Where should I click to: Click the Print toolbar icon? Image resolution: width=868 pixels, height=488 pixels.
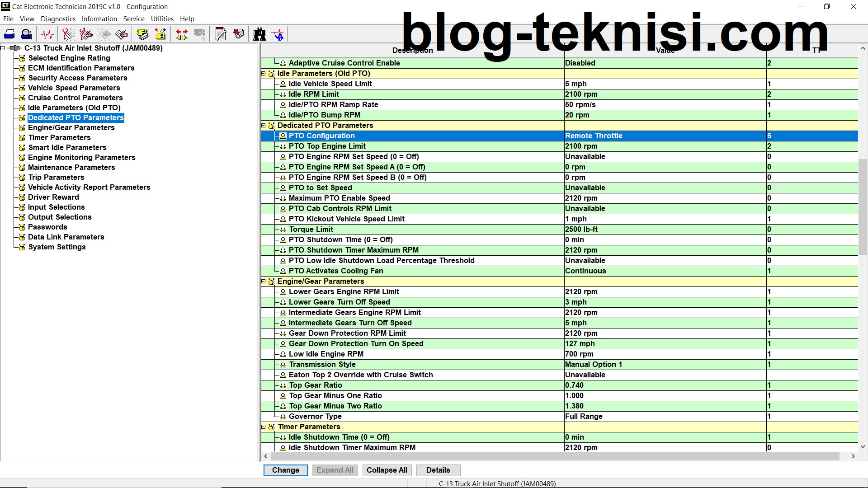click(x=9, y=34)
